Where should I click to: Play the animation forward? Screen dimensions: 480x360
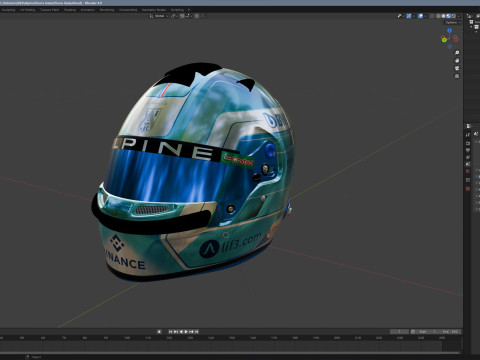click(x=186, y=332)
